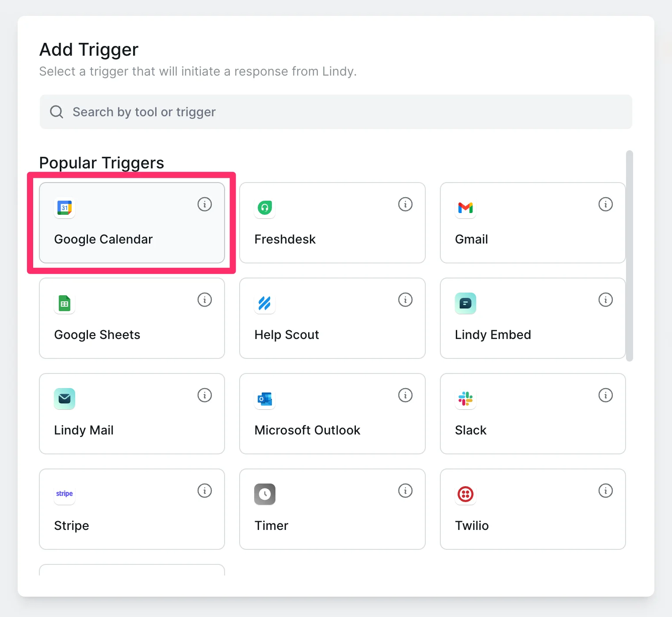Select the Lindy Mail trigger card
Viewport: 672px width, 617px height.
(x=132, y=414)
